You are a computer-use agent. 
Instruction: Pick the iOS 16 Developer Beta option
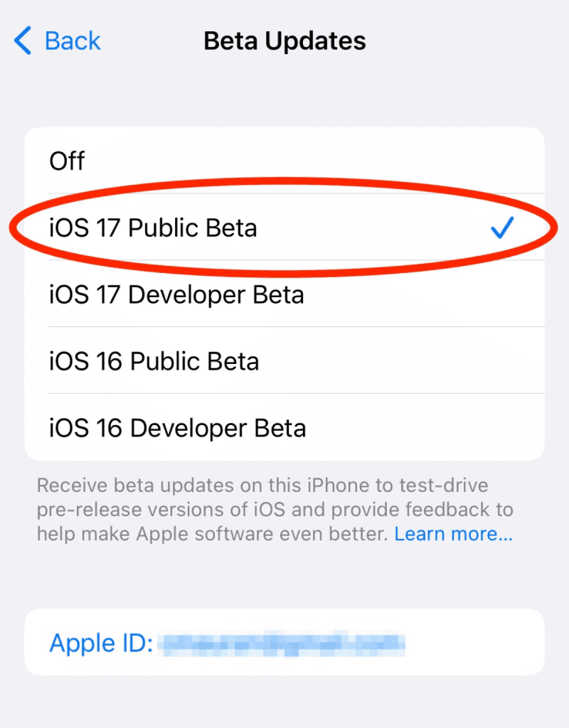pyautogui.click(x=177, y=428)
